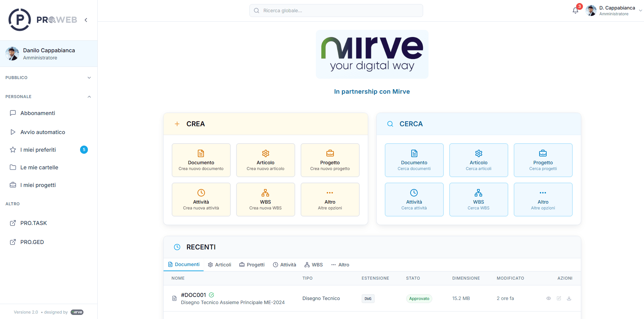644x319 pixels.
Task: Create a new WBS
Action: point(266,200)
